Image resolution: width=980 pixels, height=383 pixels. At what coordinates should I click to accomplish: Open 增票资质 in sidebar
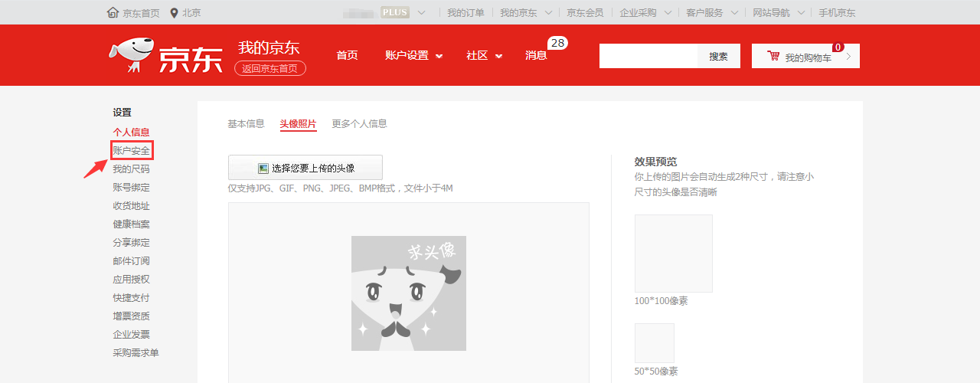[131, 316]
